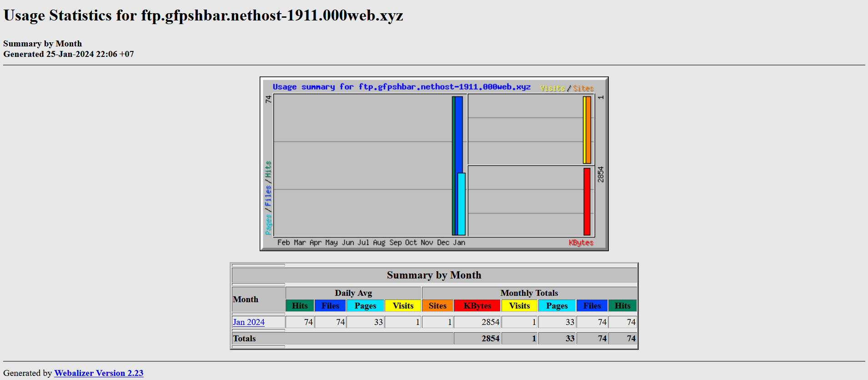Select the yellow Visits header under Daily Avg
The width and height of the screenshot is (868, 380).
tap(403, 306)
